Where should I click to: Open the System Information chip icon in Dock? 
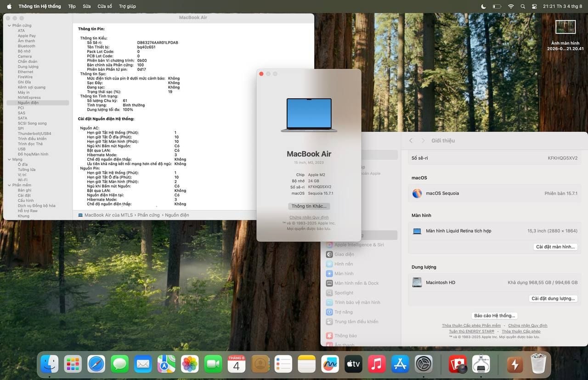481,364
